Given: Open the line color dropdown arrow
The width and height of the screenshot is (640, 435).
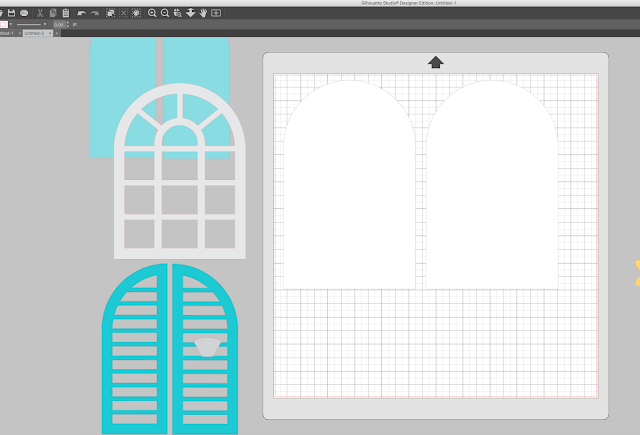Looking at the screenshot, I should tap(11, 24).
